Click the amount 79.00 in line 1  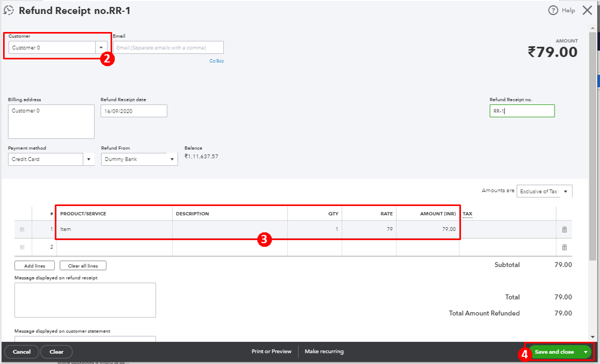[x=449, y=229]
